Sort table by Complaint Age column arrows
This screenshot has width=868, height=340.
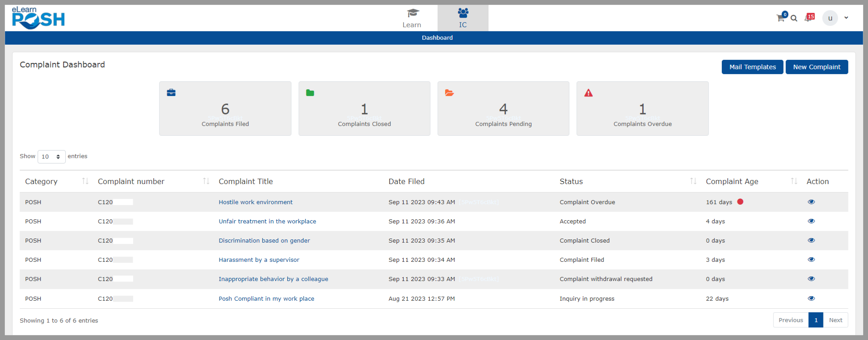[x=794, y=181]
